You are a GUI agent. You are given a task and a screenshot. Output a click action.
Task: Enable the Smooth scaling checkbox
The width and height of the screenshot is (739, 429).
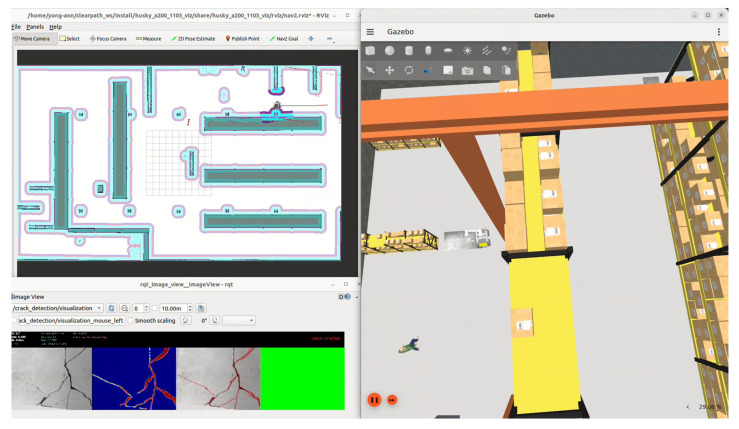pyautogui.click(x=131, y=321)
